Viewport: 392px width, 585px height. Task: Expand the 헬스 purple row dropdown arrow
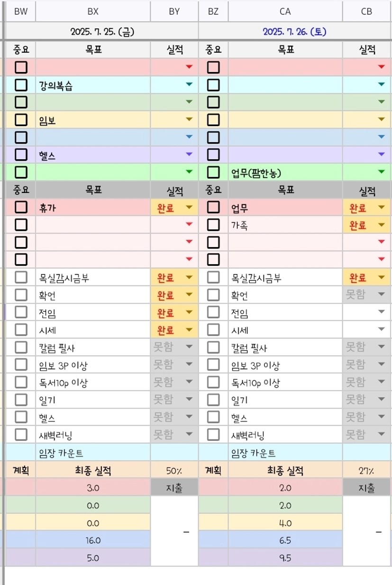(x=189, y=155)
